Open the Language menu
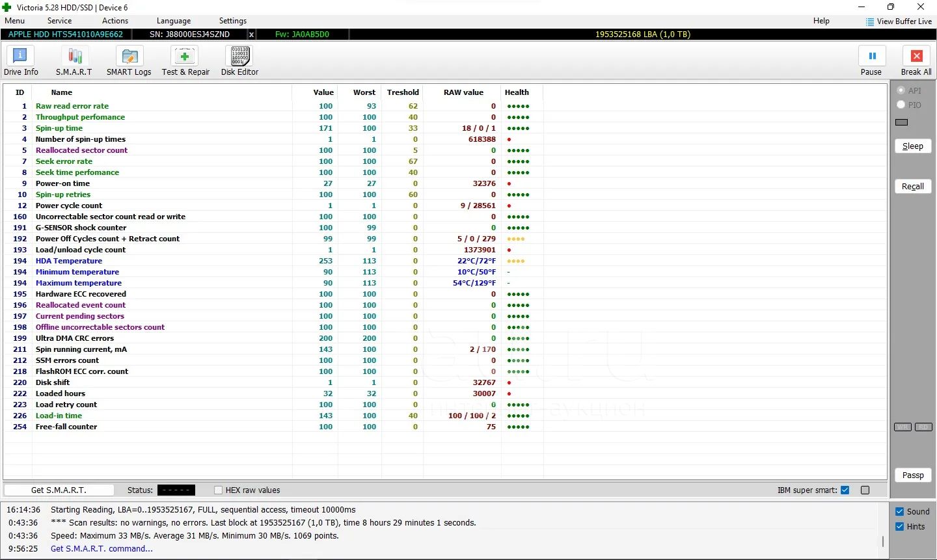 click(x=174, y=21)
